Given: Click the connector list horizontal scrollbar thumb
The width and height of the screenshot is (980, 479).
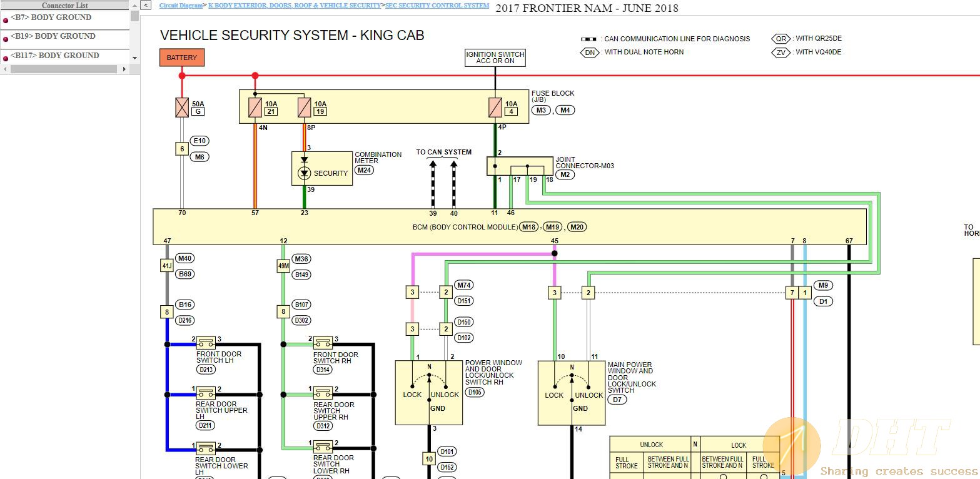Looking at the screenshot, I should [x=64, y=69].
